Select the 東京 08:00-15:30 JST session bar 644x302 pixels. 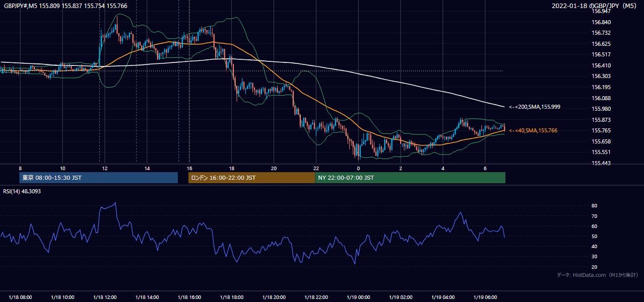tap(99, 178)
